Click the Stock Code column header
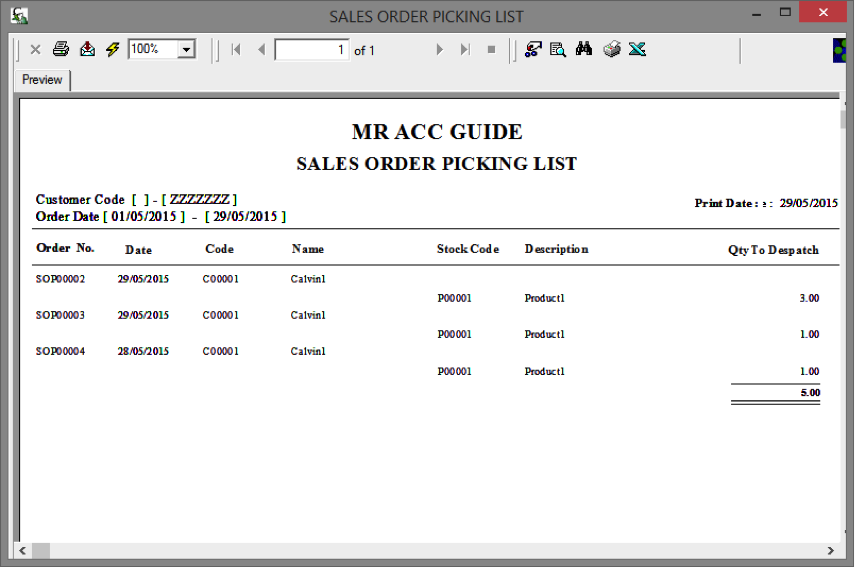855x568 pixels. tap(468, 249)
